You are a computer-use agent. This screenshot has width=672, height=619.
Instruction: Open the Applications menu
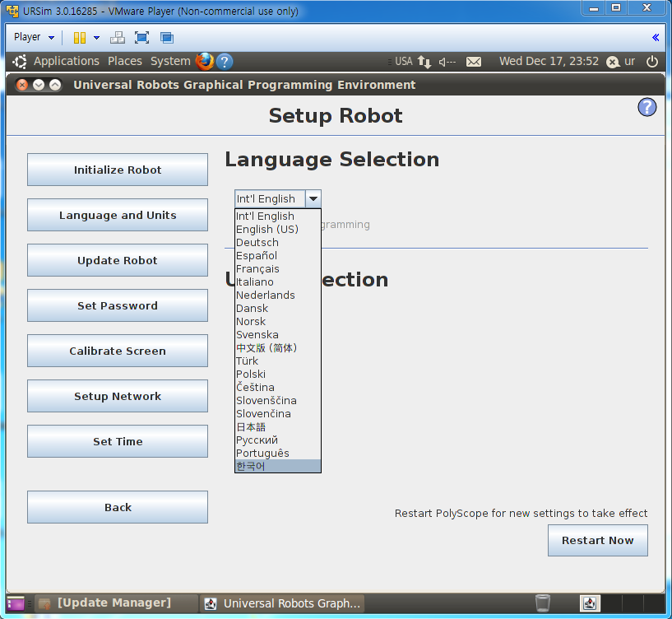pos(67,62)
